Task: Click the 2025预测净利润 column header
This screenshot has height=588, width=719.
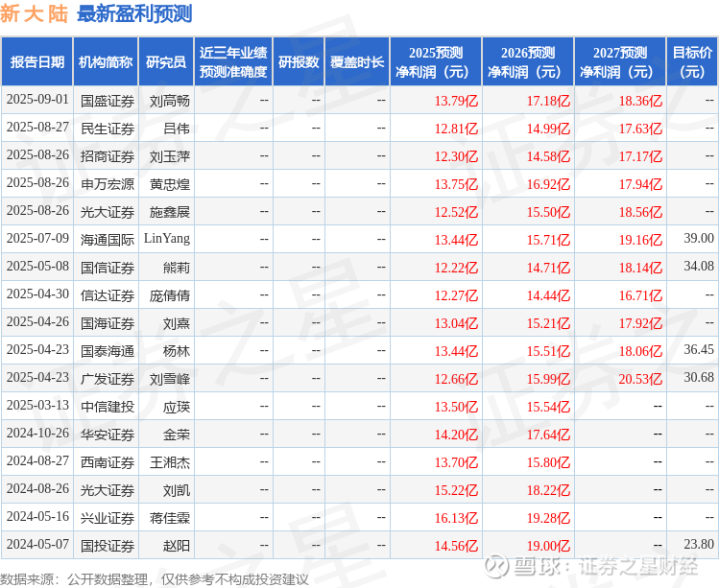Action: click(x=436, y=62)
